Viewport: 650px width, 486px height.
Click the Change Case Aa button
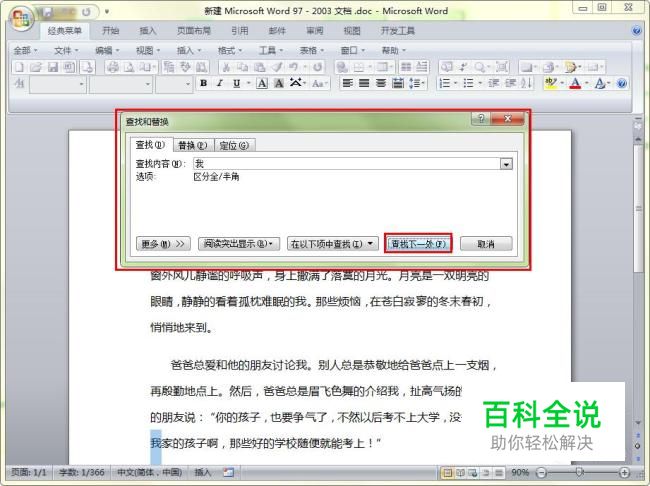tap(318, 83)
